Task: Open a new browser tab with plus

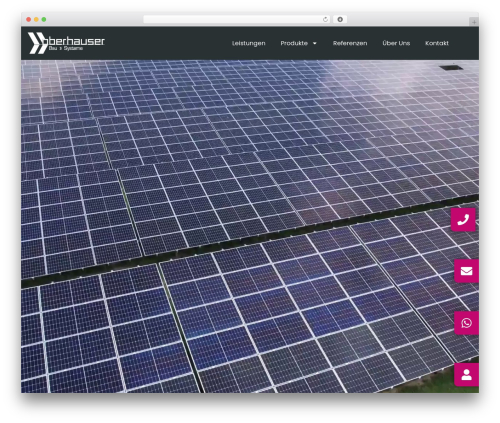Action: (x=474, y=22)
